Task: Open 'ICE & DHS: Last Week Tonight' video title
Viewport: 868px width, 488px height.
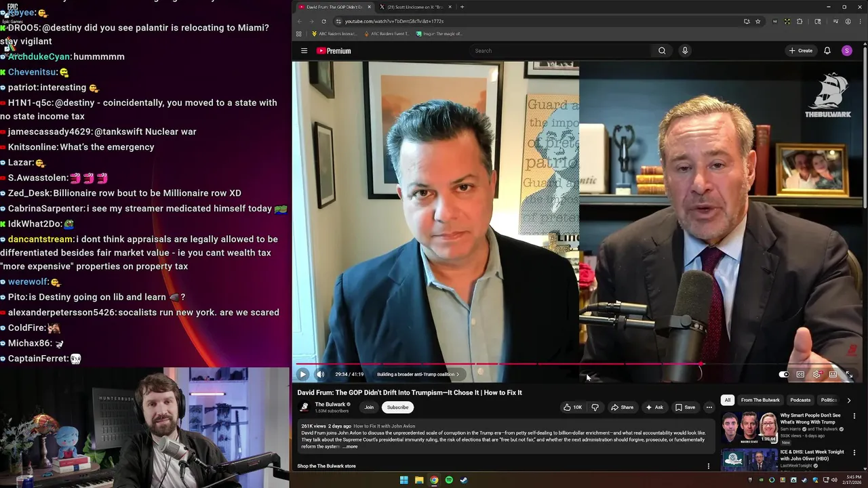Action: pyautogui.click(x=812, y=455)
